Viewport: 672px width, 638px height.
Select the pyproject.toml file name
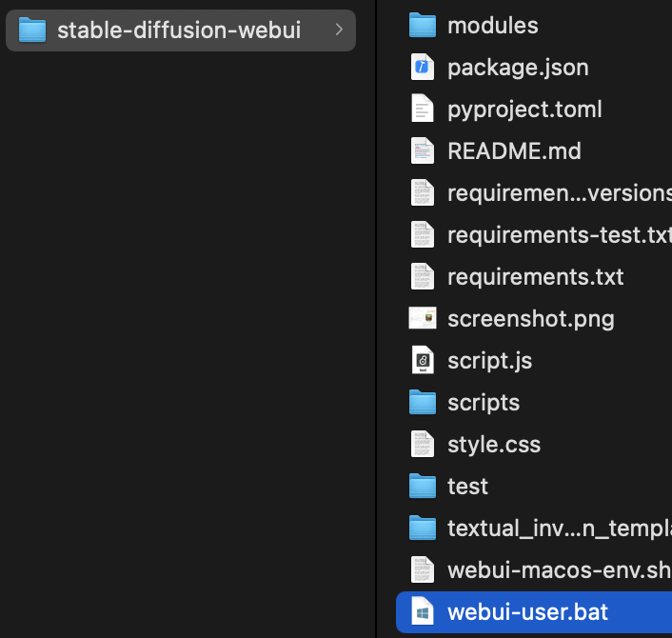tap(524, 110)
